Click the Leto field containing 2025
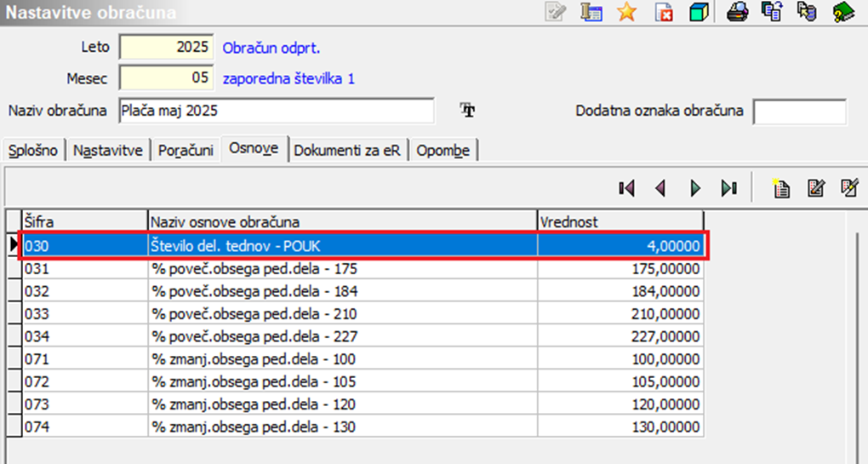 point(166,47)
